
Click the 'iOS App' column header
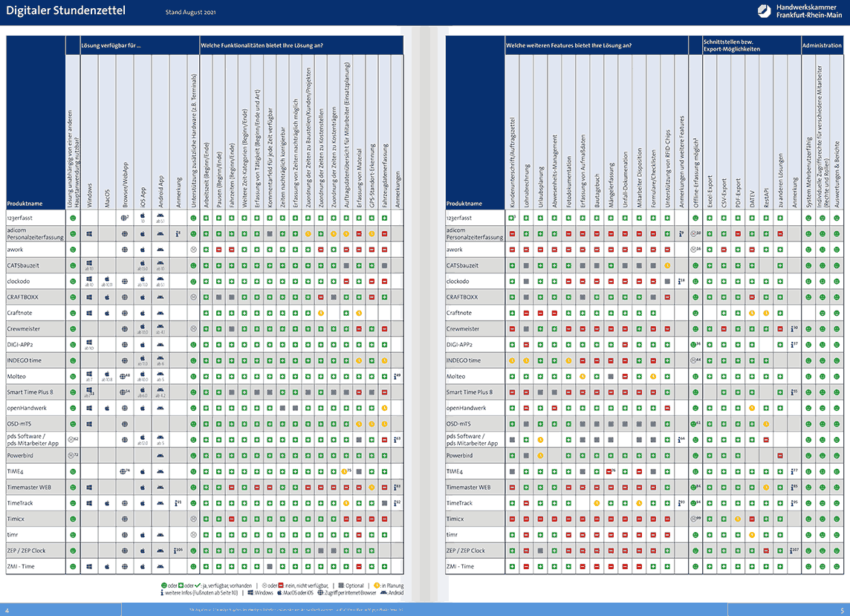(143, 196)
